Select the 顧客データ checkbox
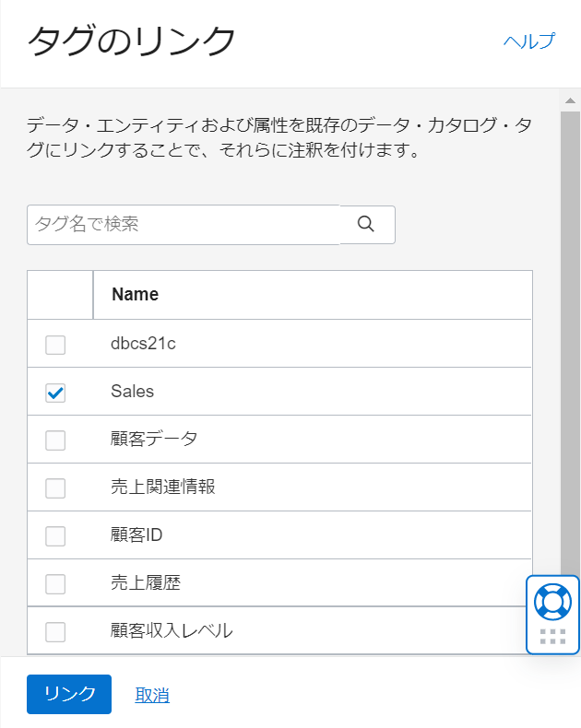 (x=55, y=440)
